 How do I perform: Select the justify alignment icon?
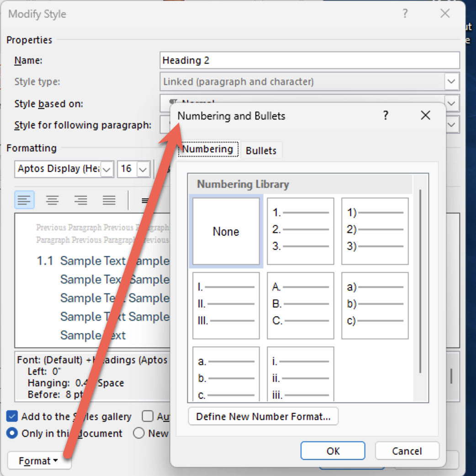[109, 200]
